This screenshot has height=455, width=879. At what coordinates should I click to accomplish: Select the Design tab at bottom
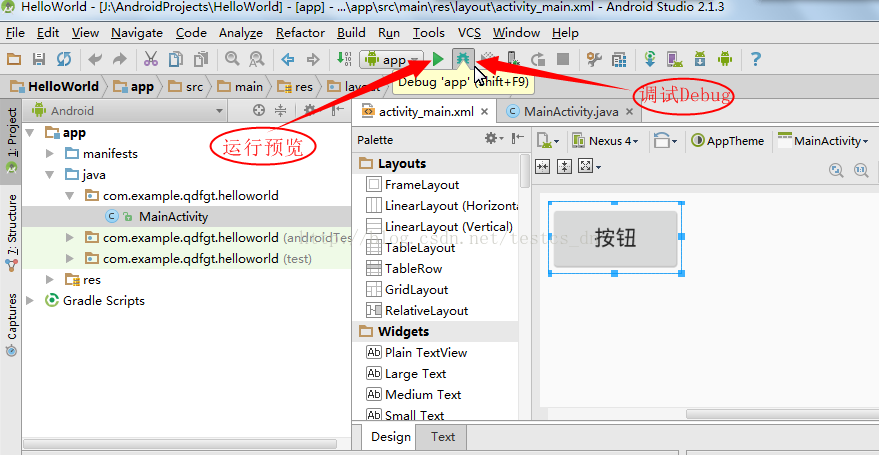click(x=391, y=437)
